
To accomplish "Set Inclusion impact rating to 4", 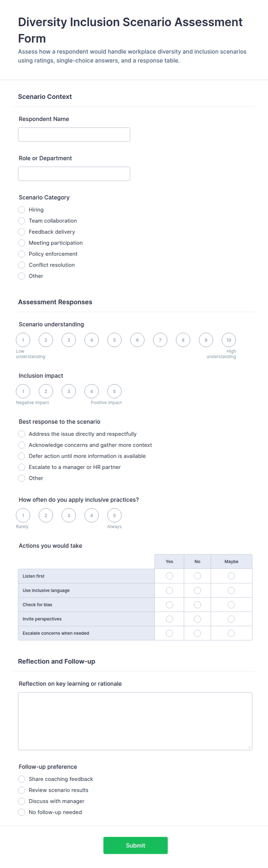I will tap(91, 391).
